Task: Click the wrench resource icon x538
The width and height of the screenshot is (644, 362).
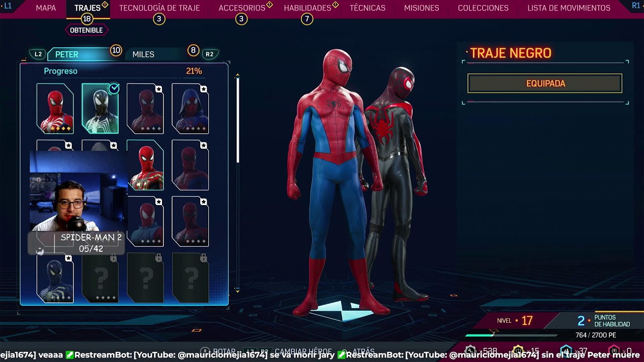Action: click(x=470, y=350)
